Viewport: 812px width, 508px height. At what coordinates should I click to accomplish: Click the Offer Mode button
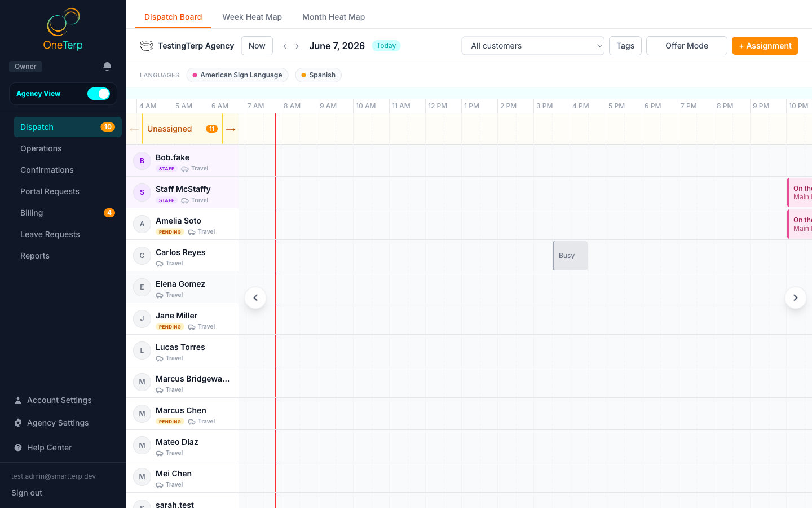point(687,46)
